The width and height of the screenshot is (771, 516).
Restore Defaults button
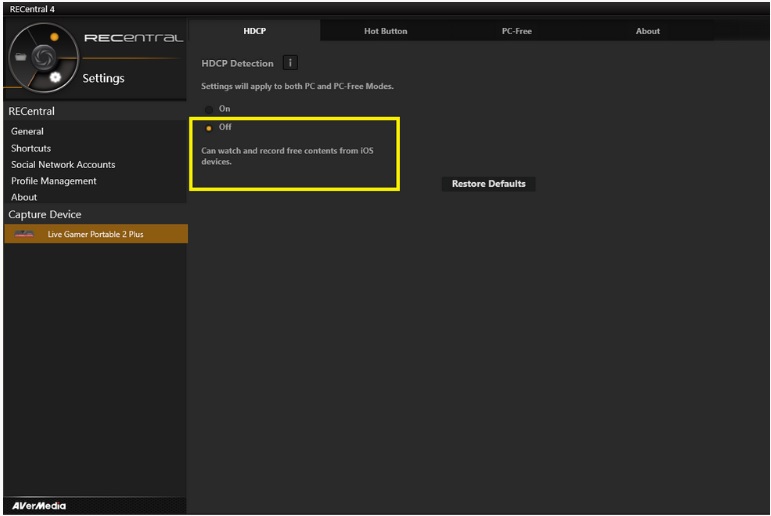click(488, 183)
